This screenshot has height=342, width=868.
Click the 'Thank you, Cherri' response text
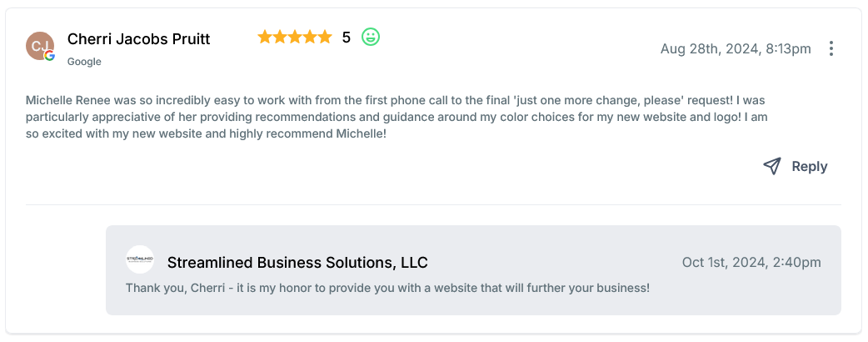coord(387,288)
